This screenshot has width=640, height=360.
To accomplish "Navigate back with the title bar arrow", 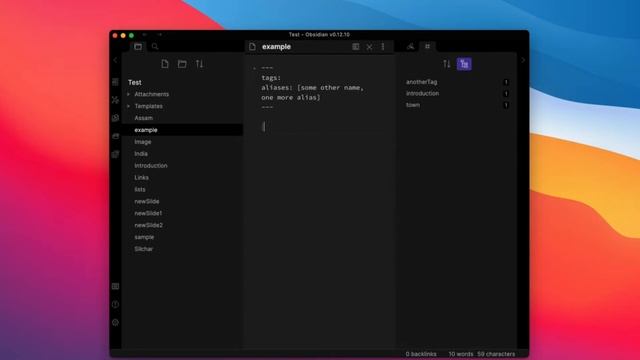I will pyautogui.click(x=144, y=35).
